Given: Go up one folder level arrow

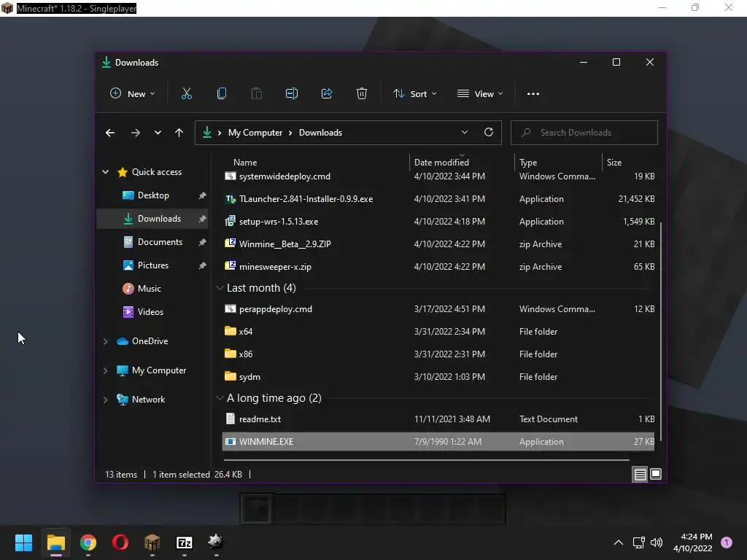Looking at the screenshot, I should tap(179, 133).
